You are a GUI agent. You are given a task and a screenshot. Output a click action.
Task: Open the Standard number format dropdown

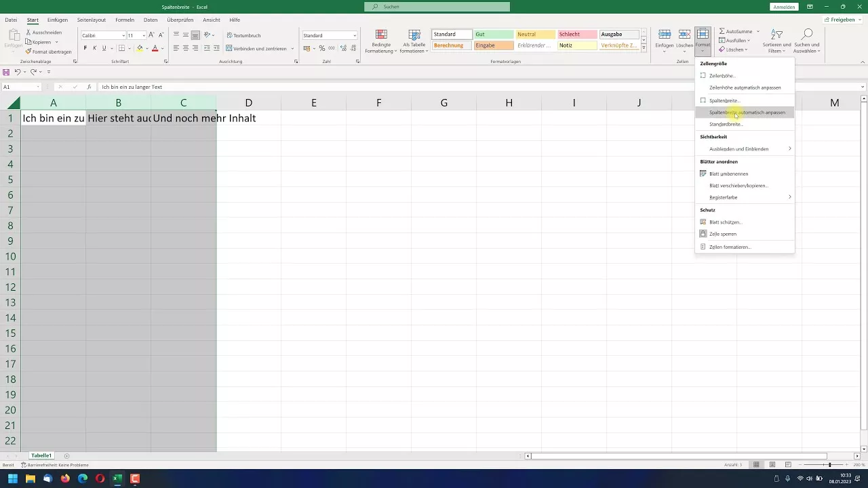tap(330, 35)
